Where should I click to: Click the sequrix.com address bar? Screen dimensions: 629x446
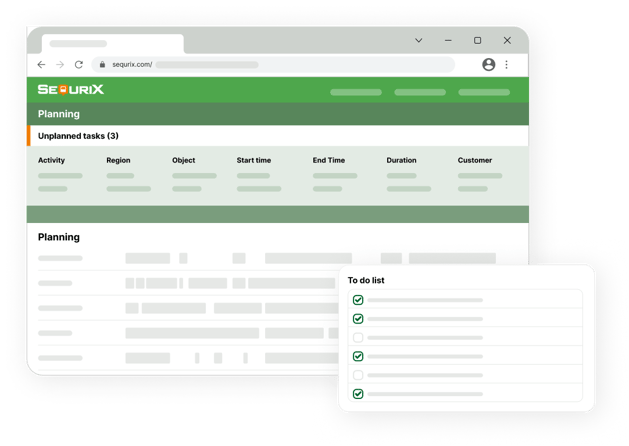273,65
